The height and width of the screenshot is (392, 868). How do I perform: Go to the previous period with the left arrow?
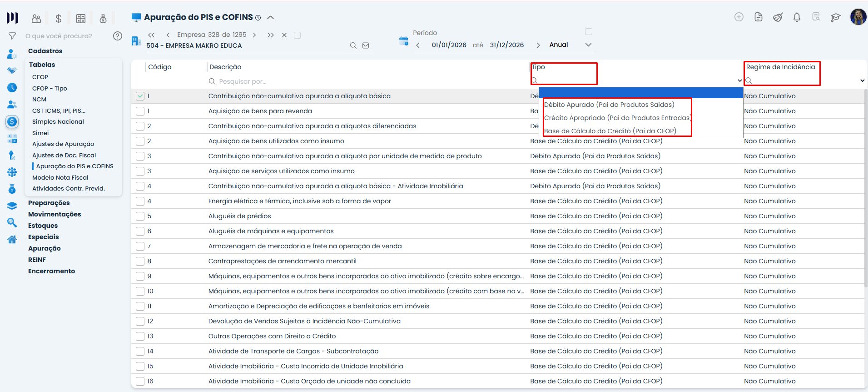point(418,45)
